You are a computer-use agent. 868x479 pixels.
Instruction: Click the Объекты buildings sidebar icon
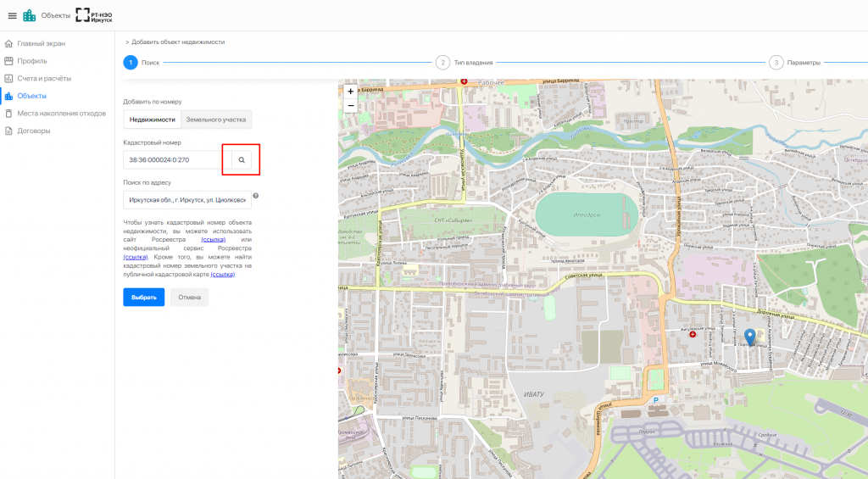(8, 96)
